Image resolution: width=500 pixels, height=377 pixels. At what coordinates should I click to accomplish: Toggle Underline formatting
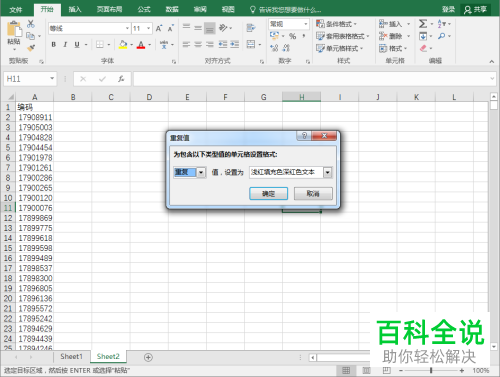click(x=77, y=44)
